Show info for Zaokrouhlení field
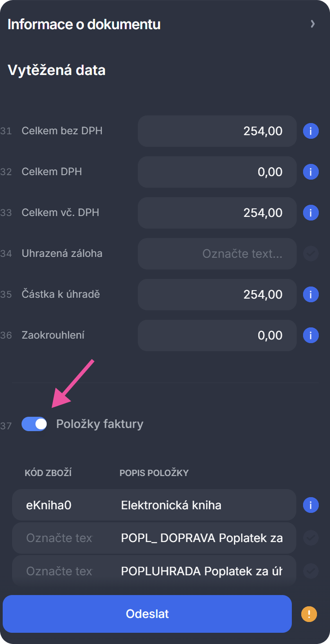 311,335
